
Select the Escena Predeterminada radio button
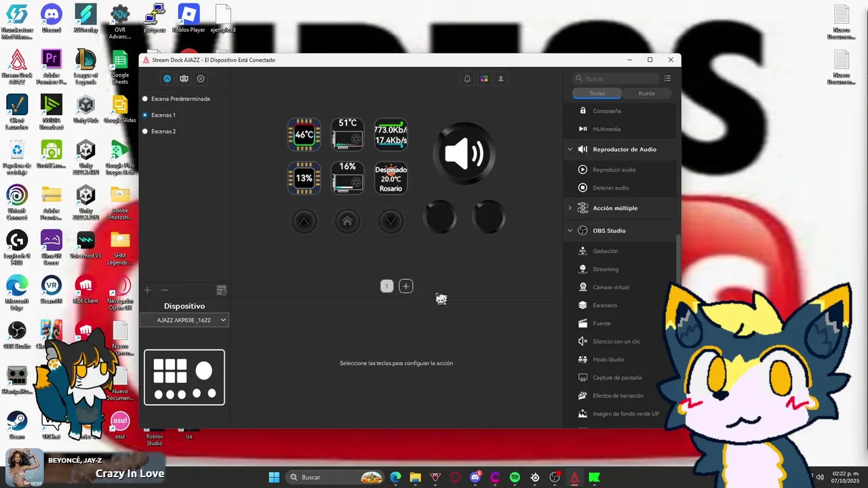tap(144, 99)
